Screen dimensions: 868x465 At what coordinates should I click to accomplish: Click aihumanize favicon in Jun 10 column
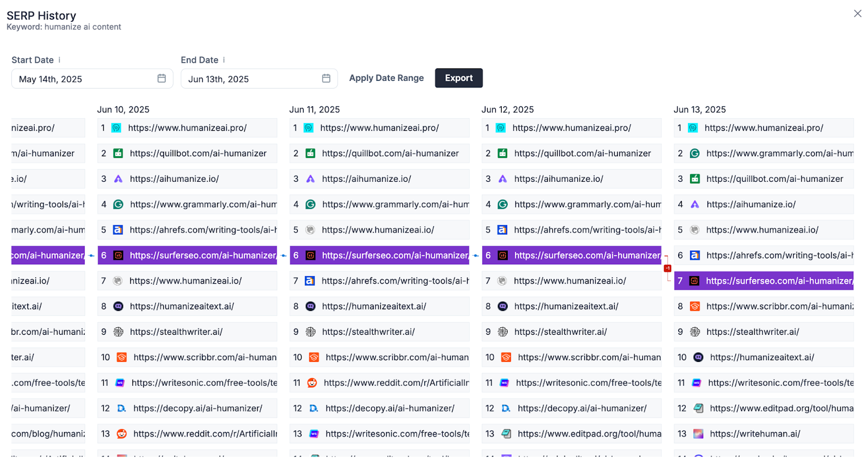[118, 179]
